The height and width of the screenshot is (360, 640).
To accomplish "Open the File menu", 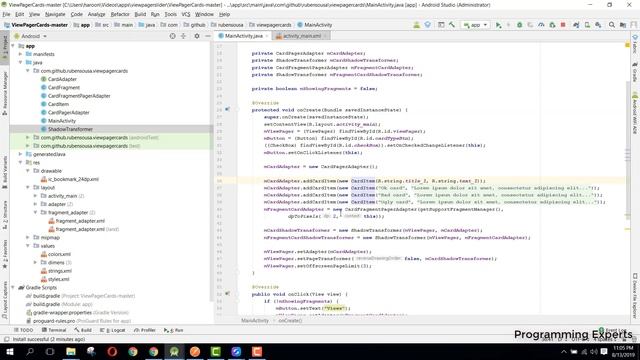I will point(7,14).
